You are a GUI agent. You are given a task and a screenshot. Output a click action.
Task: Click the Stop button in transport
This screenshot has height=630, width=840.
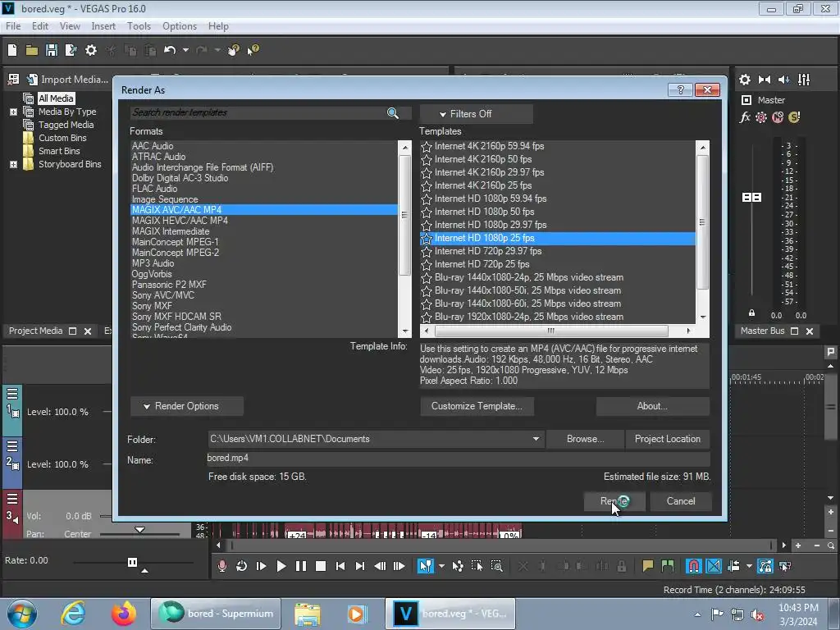321,566
